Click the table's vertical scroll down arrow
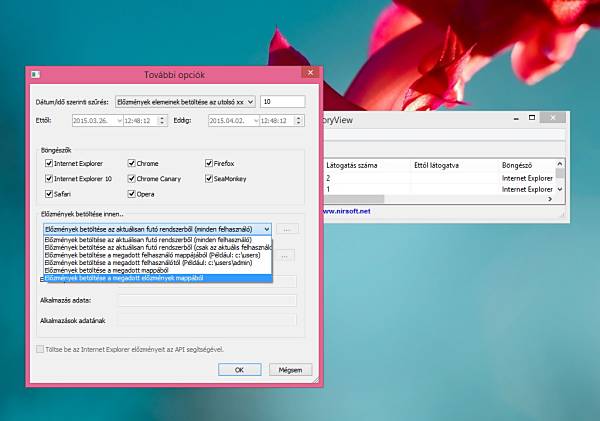This screenshot has height=421, width=600. (x=560, y=189)
